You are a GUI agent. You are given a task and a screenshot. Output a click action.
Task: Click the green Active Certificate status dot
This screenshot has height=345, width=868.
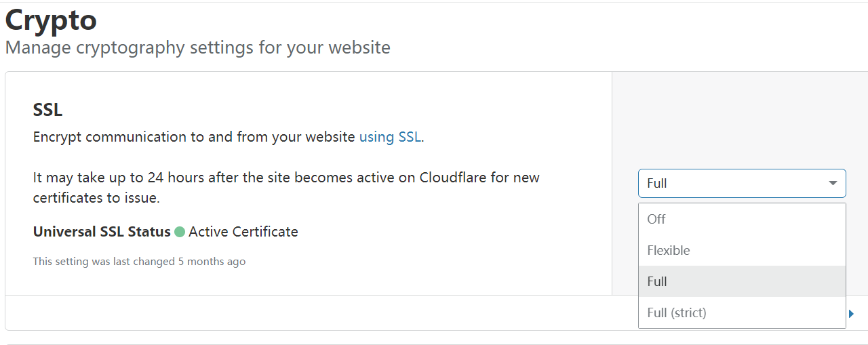[x=180, y=232]
